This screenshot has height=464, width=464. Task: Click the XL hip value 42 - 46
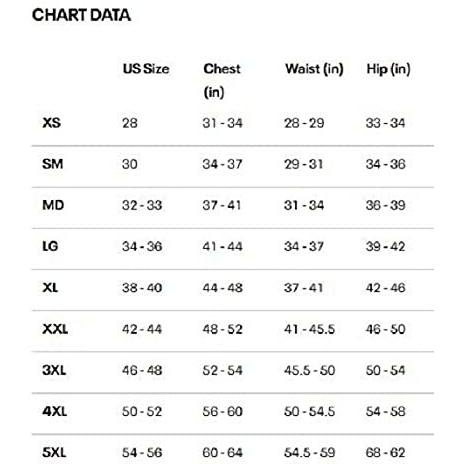(x=386, y=288)
